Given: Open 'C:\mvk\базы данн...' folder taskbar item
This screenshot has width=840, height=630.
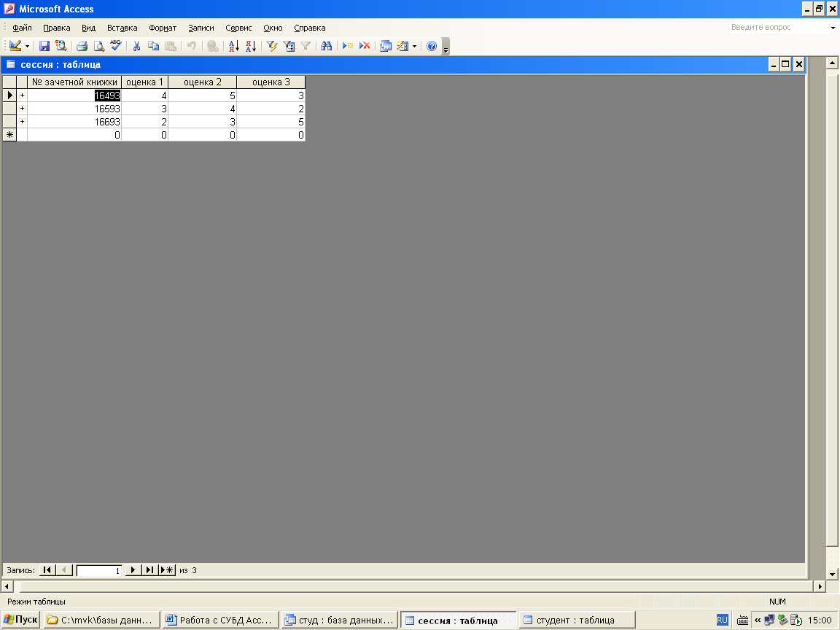Looking at the screenshot, I should pos(102,621).
